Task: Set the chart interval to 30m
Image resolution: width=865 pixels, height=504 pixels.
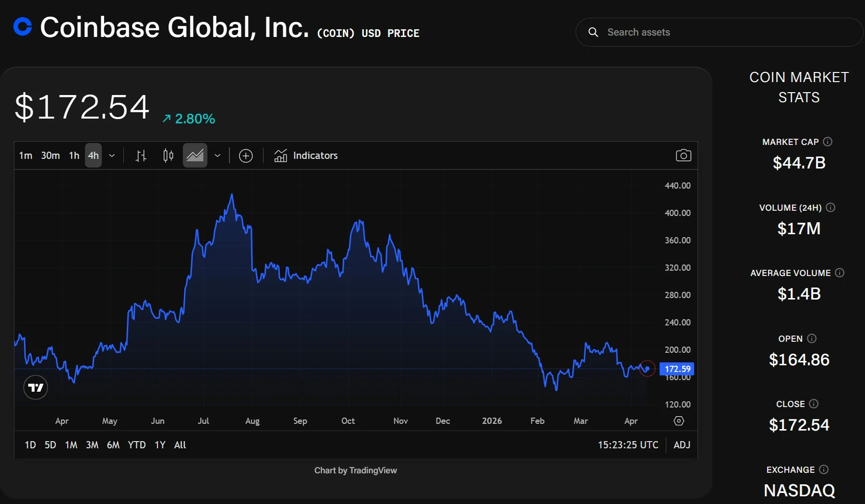Action: pyautogui.click(x=50, y=156)
